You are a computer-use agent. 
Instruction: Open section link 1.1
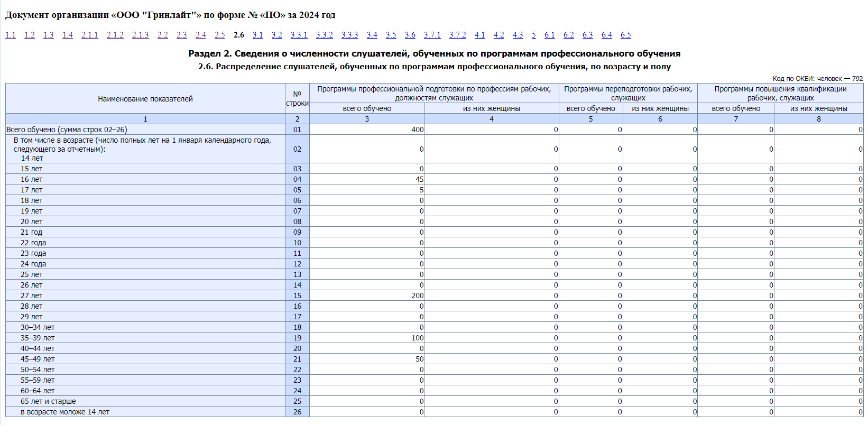coord(11,35)
